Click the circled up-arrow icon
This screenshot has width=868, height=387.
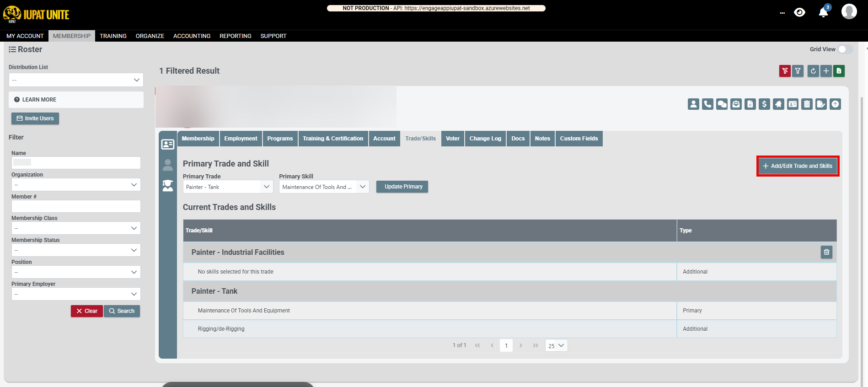tap(835, 104)
